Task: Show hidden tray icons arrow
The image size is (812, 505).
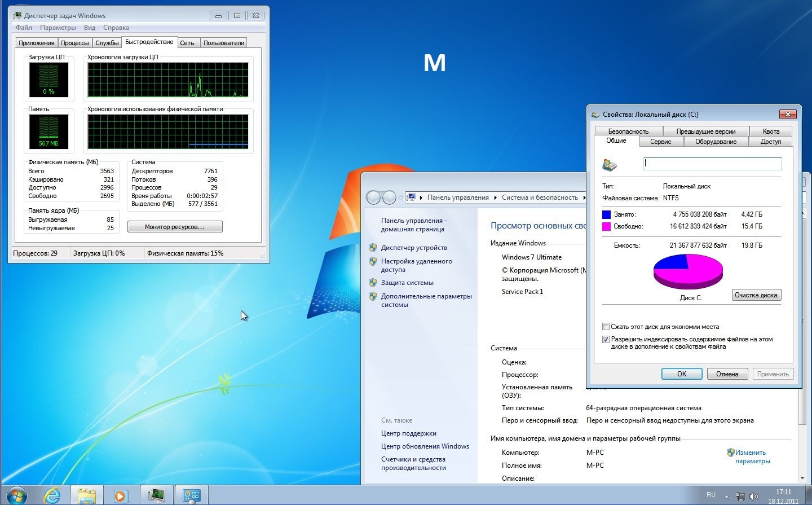Action: pyautogui.click(x=726, y=497)
